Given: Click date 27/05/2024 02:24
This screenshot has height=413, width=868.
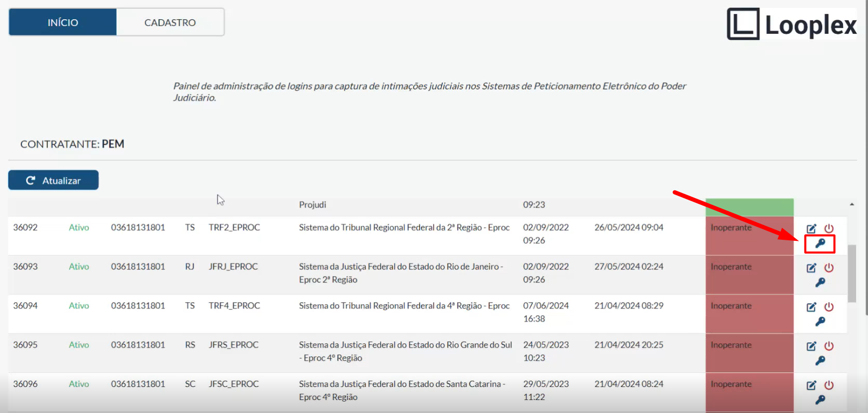Looking at the screenshot, I should click(x=629, y=266).
